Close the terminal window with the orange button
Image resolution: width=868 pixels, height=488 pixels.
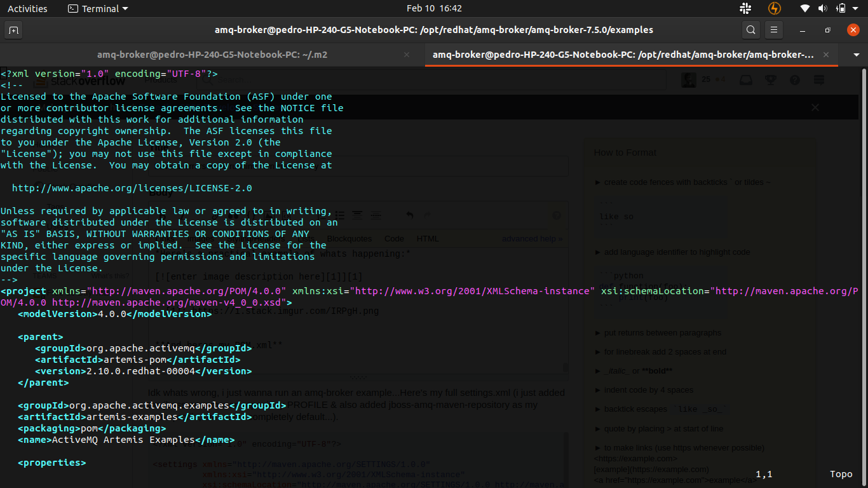tap(853, 30)
